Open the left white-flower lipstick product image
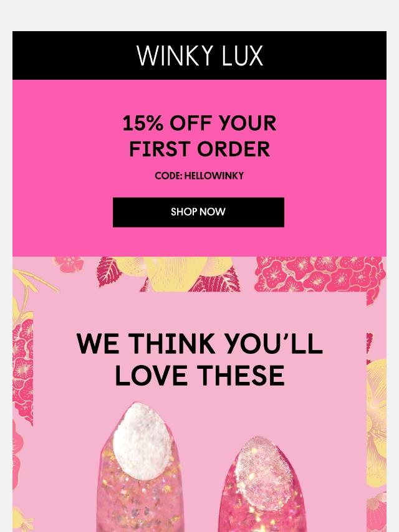The width and height of the screenshot is (399, 532). [x=140, y=467]
